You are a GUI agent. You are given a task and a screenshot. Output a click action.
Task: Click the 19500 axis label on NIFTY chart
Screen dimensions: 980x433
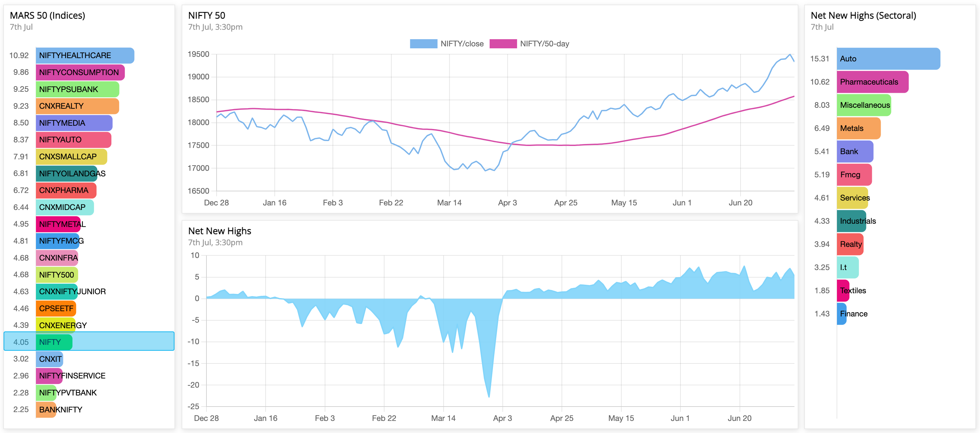coord(199,54)
